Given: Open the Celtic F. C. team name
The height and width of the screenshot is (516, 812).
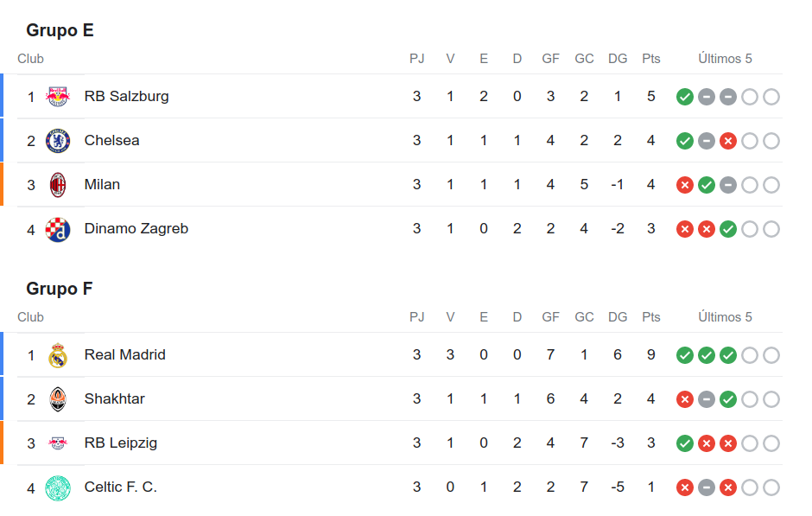Looking at the screenshot, I should point(121,487).
